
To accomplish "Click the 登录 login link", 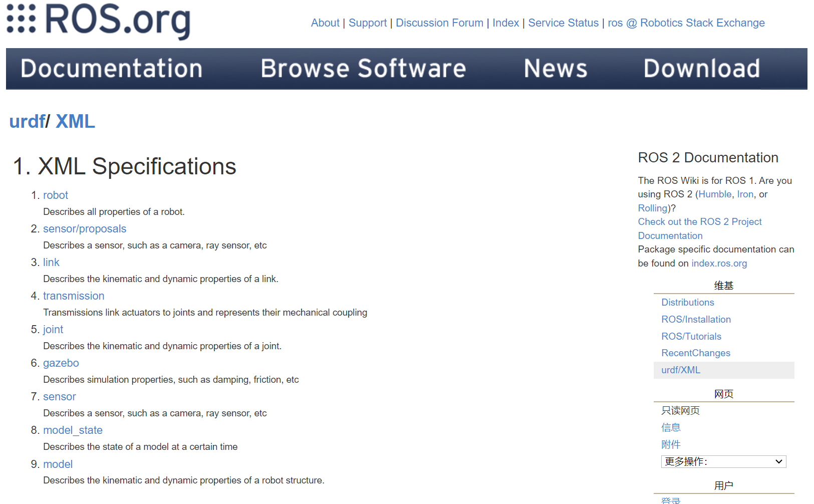I will [x=671, y=500].
